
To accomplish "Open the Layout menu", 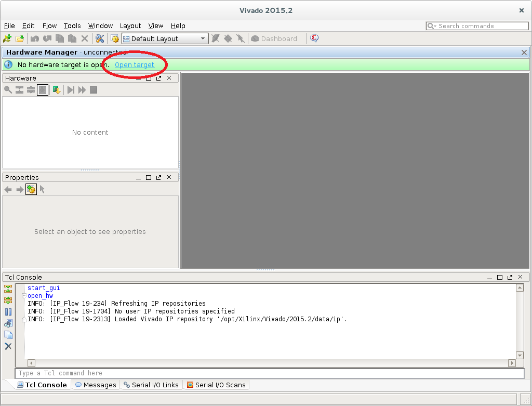I will [x=130, y=26].
